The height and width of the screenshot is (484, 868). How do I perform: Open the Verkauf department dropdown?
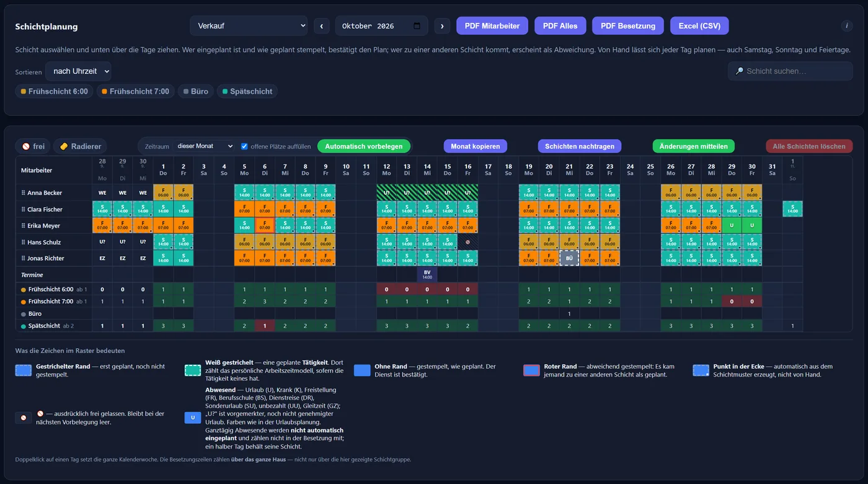pyautogui.click(x=249, y=26)
